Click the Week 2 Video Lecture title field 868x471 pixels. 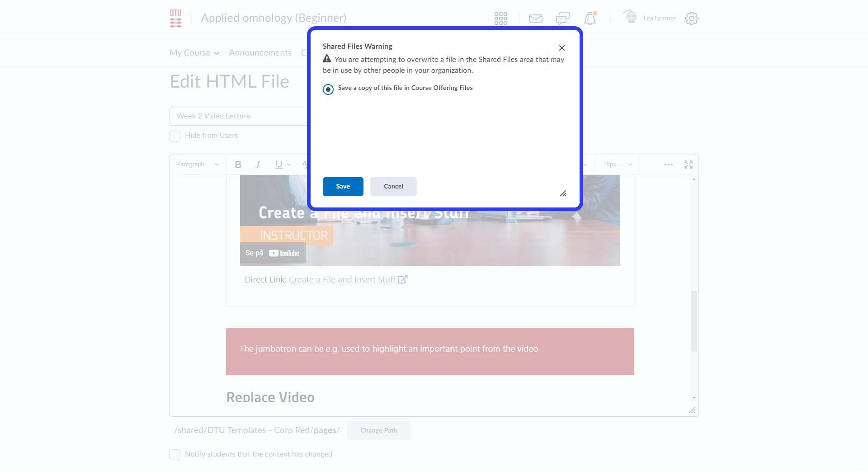[x=238, y=116]
